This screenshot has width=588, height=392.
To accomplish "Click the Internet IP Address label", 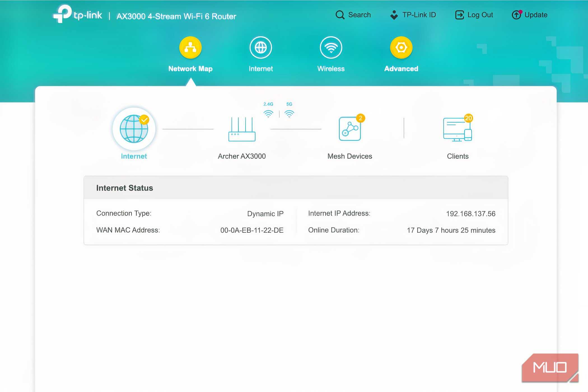I will pyautogui.click(x=339, y=213).
